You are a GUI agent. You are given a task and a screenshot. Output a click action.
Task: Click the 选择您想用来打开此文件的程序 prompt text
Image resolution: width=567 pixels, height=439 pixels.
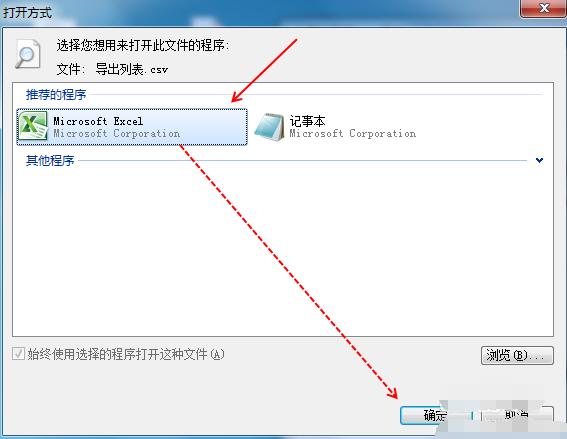[x=142, y=46]
